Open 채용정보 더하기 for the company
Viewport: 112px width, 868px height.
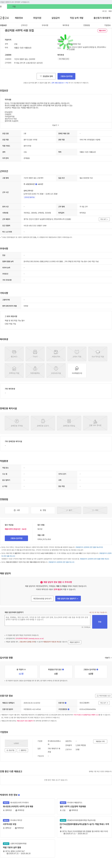[x=100, y=741]
